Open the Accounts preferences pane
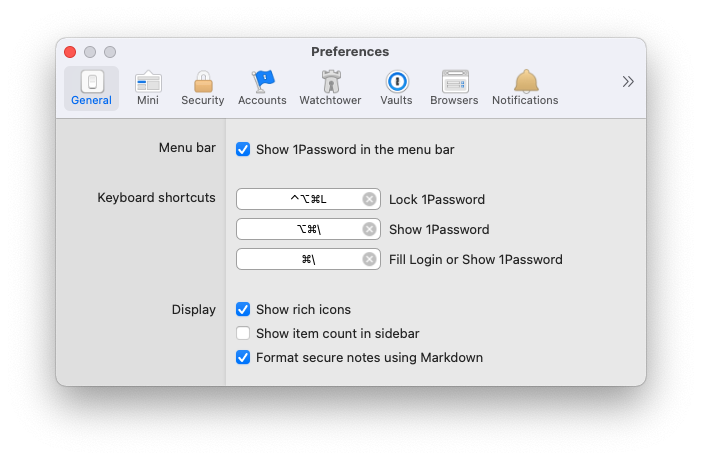The height and width of the screenshot is (460, 702). click(262, 88)
